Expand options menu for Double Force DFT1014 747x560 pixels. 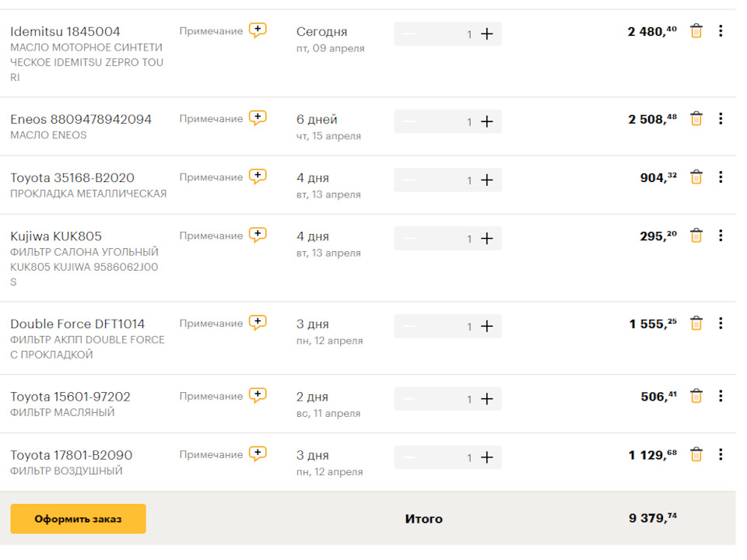(x=721, y=323)
